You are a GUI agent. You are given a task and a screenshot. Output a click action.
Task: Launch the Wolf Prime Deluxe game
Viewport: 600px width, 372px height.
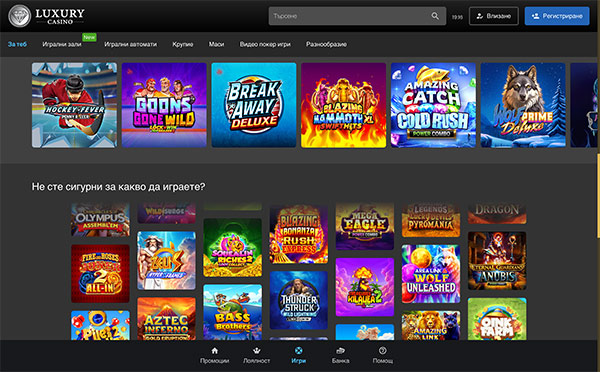click(523, 105)
